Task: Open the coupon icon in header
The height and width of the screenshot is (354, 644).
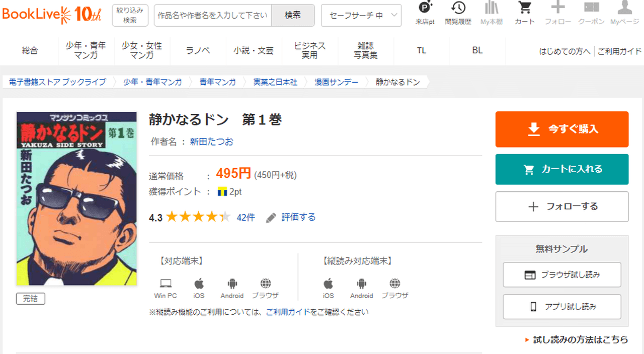Action: click(591, 8)
